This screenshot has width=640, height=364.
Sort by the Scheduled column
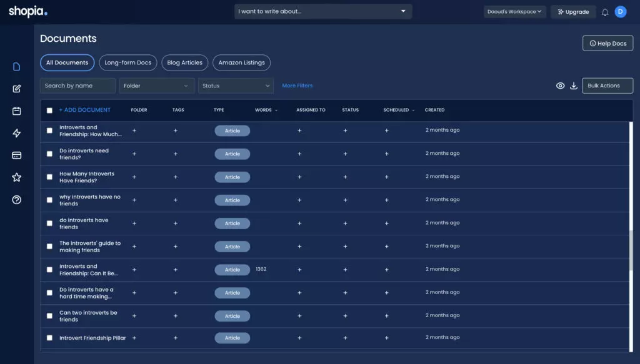pos(399,110)
